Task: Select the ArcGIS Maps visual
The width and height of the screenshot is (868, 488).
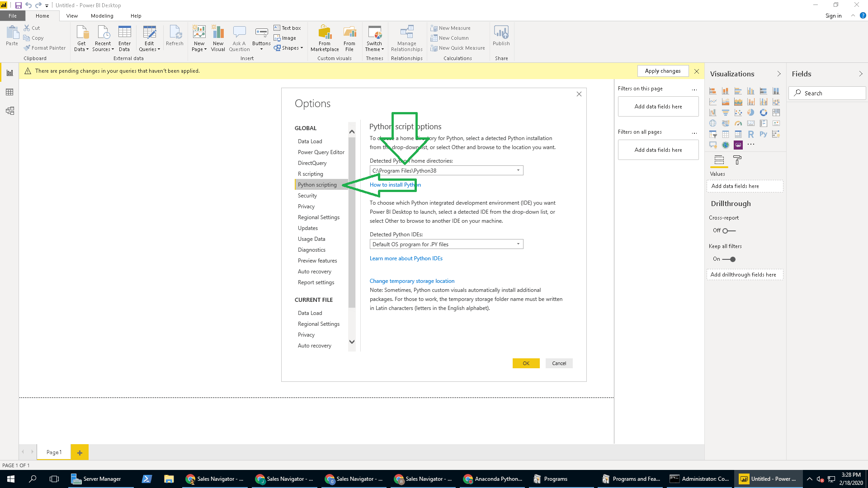Action: (x=726, y=145)
